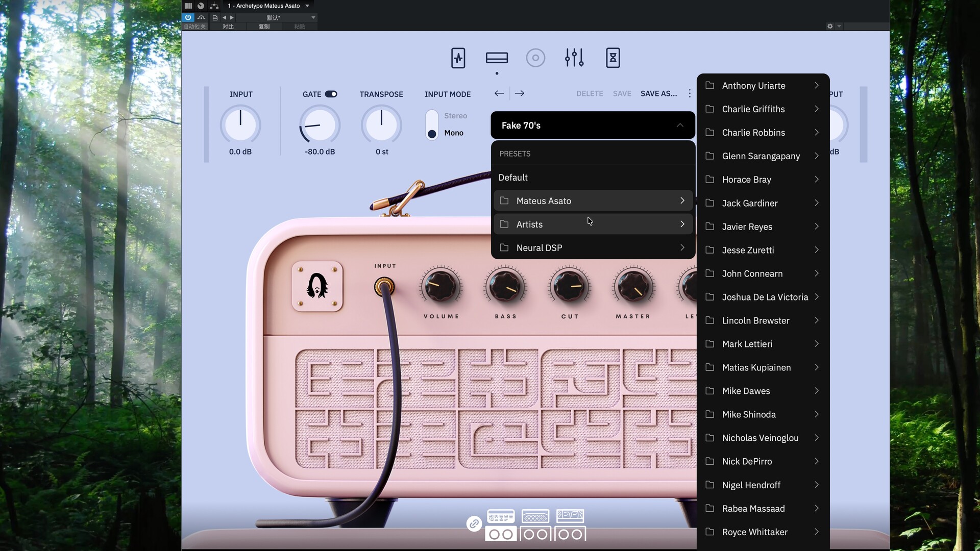Go to previous preset with left arrow
This screenshot has width=980, height=551.
(499, 93)
